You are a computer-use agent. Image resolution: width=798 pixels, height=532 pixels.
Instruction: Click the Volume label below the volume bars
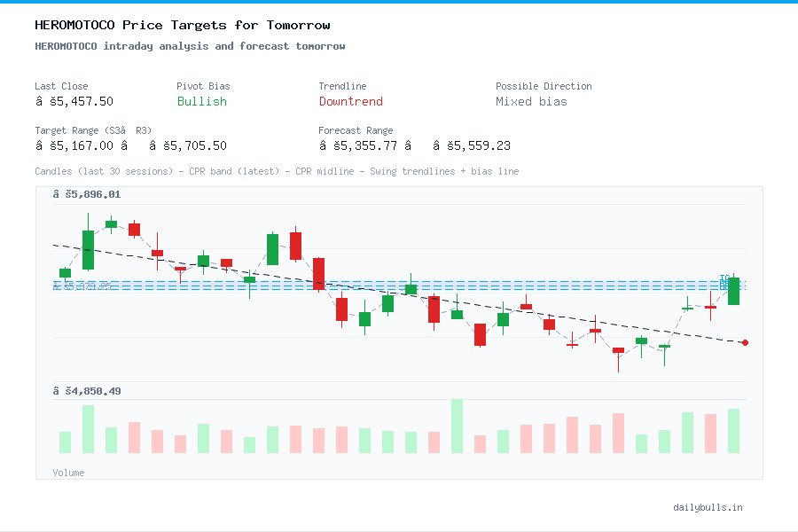(x=68, y=473)
